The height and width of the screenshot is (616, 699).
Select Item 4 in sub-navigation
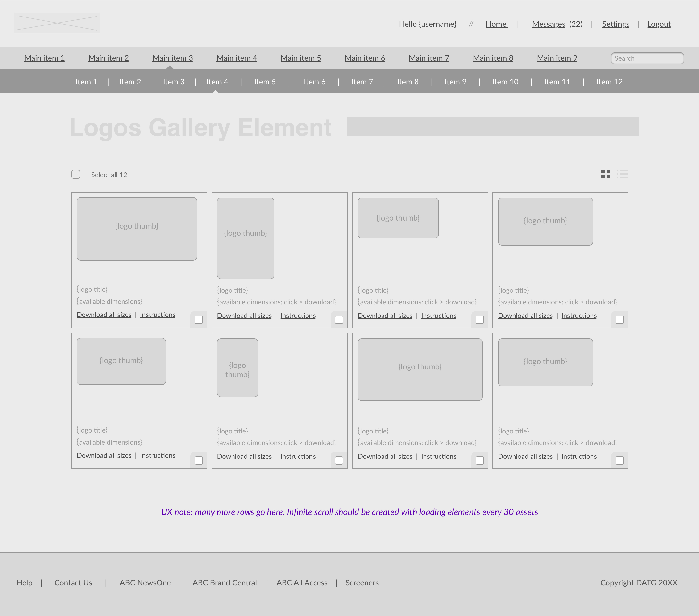[x=217, y=82]
